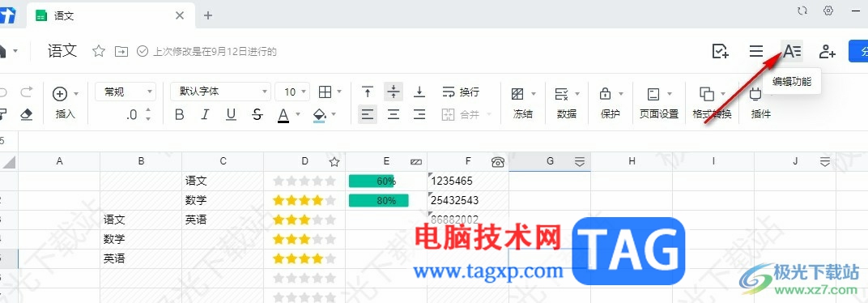Toggle underline formatting
This screenshot has width=868, height=303.
pyautogui.click(x=231, y=115)
